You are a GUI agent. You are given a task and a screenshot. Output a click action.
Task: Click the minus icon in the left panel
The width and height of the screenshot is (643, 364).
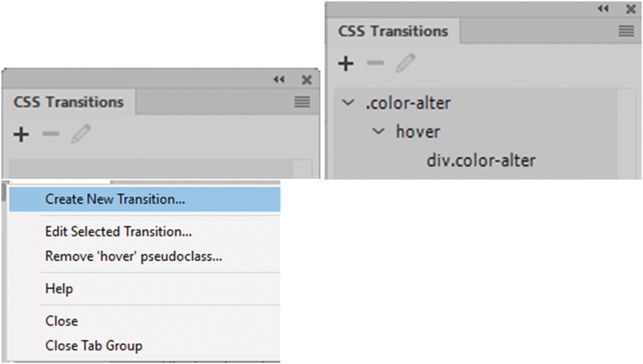[50, 134]
